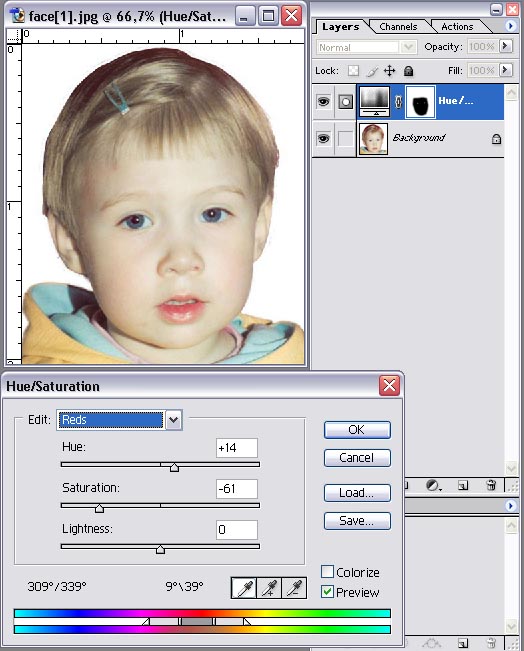The width and height of the screenshot is (524, 651).
Task: Click the mask link chain icon
Action: [x=398, y=102]
